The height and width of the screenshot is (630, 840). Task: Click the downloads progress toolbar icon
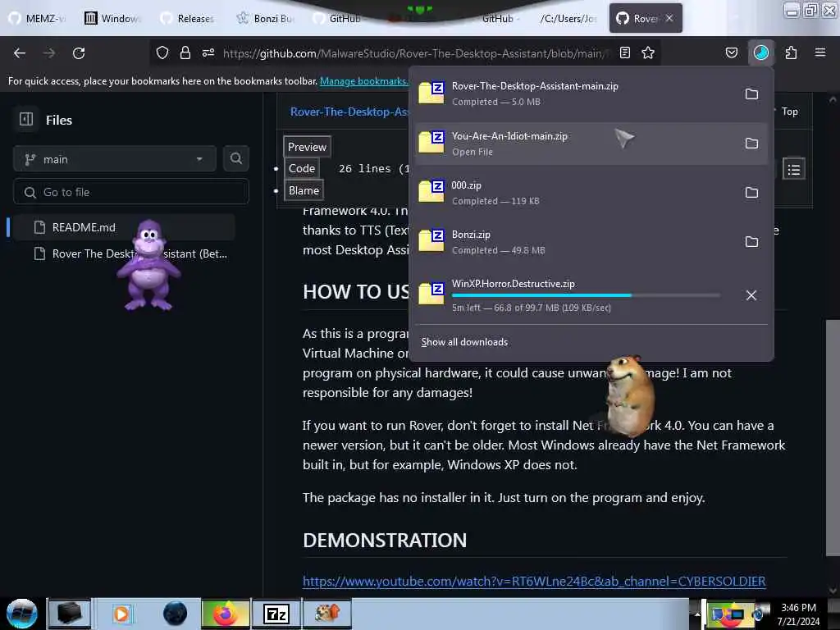(761, 52)
